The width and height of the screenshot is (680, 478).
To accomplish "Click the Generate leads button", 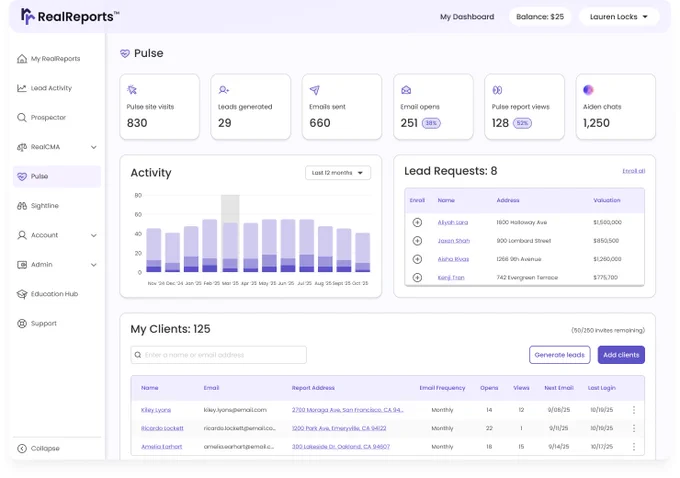I will tap(559, 355).
